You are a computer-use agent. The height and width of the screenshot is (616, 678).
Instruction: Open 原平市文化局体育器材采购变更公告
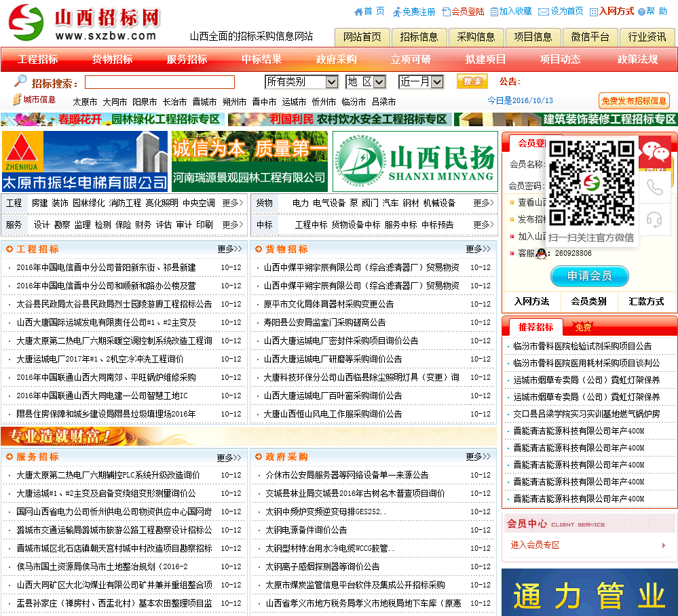point(328,304)
